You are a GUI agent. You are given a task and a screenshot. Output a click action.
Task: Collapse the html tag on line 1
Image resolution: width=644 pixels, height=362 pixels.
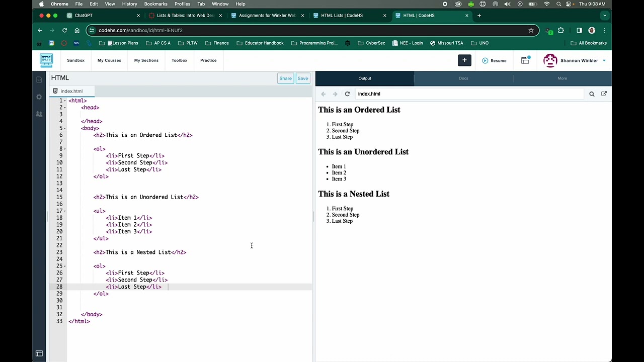(x=65, y=101)
